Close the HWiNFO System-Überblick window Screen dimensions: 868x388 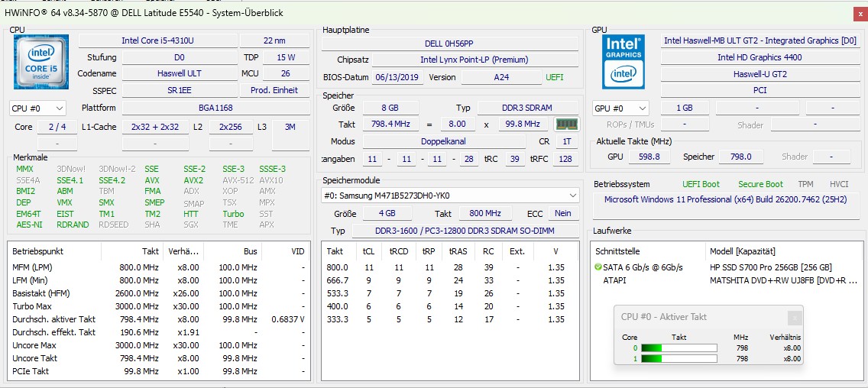pos(857,11)
